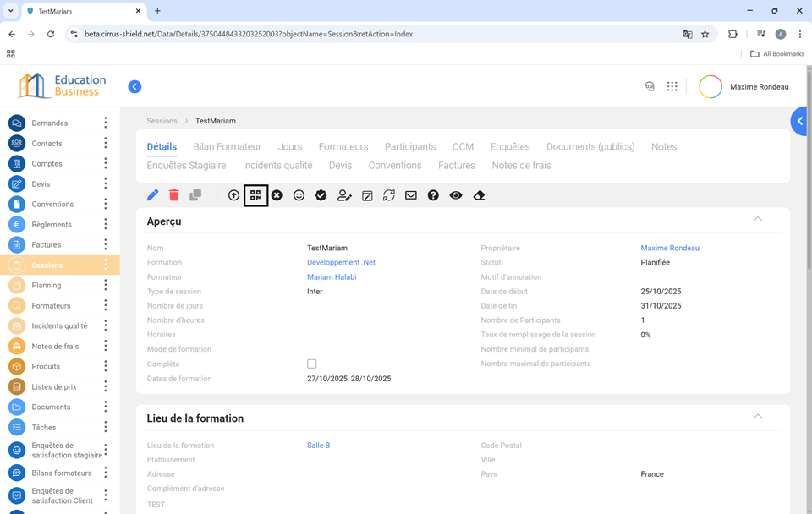
Task: Toggle the Complète checkbox
Action: [311, 364]
